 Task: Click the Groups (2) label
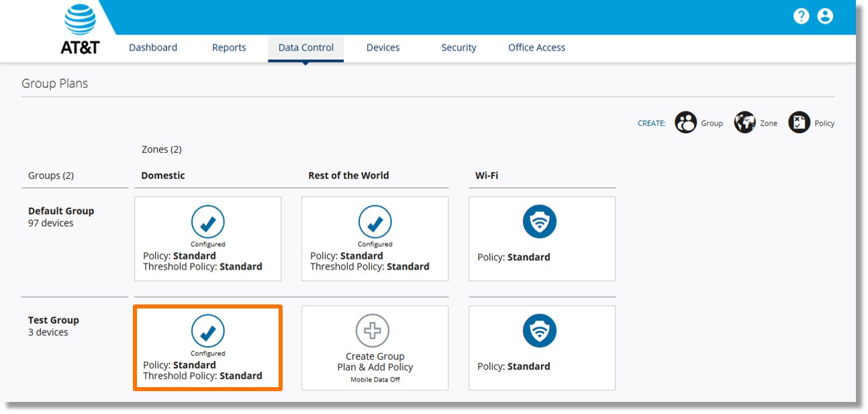coord(51,175)
